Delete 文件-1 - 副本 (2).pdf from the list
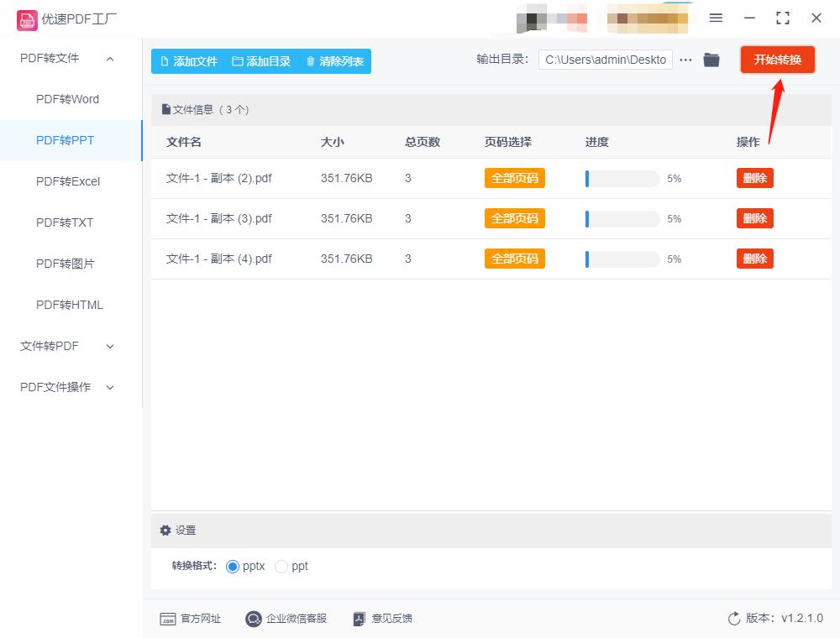The height and width of the screenshot is (638, 840). tap(754, 178)
